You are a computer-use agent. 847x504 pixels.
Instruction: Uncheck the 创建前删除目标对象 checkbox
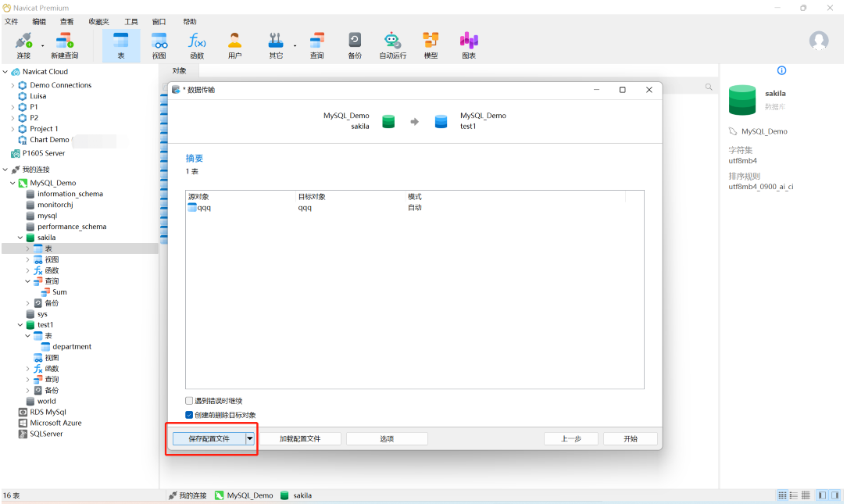point(189,415)
